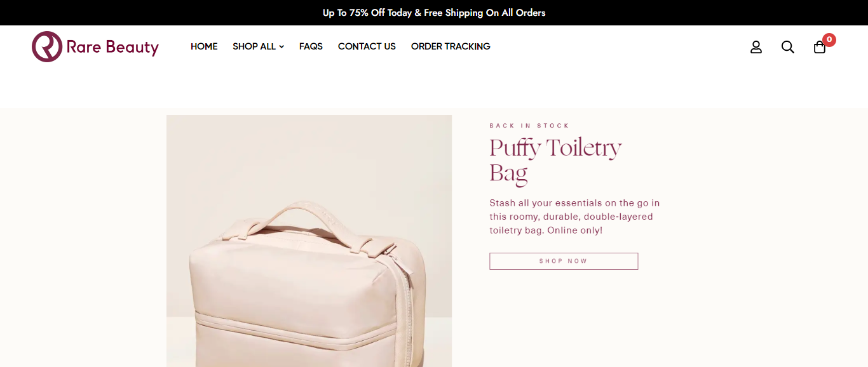This screenshot has height=367, width=868.
Task: Click the red cart count badge
Action: pyautogui.click(x=829, y=39)
